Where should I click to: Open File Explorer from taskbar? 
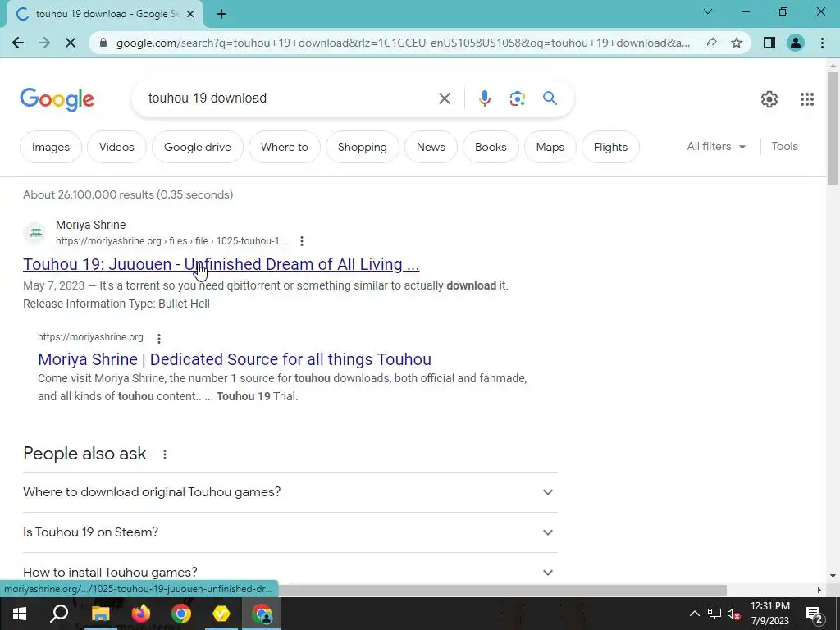tap(100, 614)
